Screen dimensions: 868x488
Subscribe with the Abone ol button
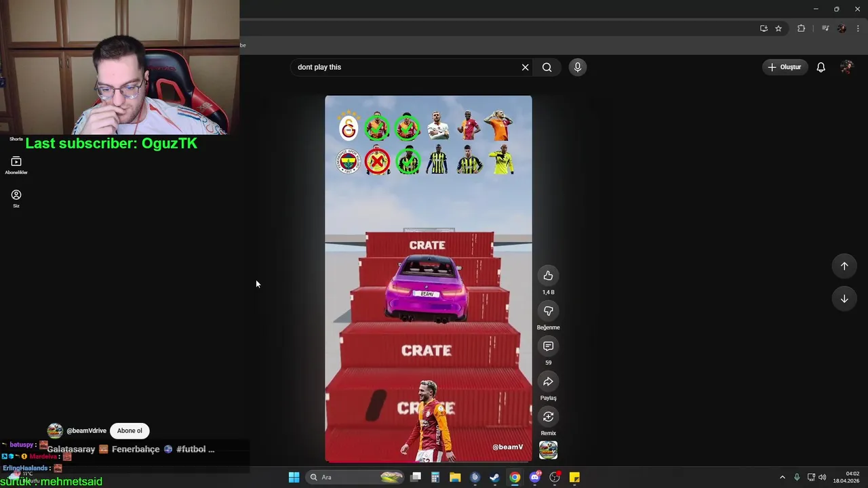pyautogui.click(x=130, y=430)
